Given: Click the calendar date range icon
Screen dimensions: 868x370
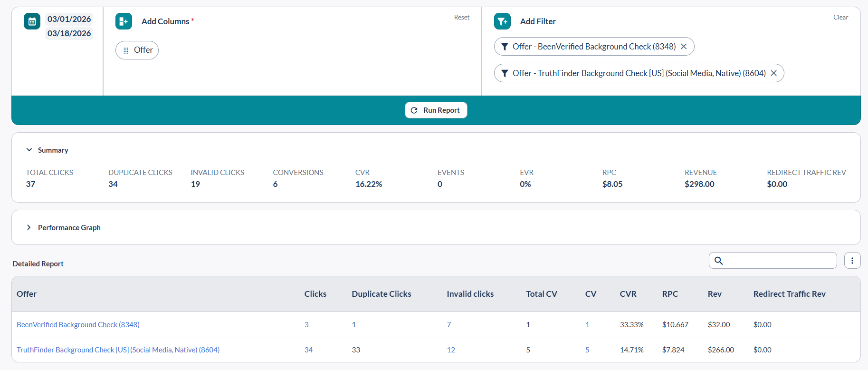Looking at the screenshot, I should [32, 21].
